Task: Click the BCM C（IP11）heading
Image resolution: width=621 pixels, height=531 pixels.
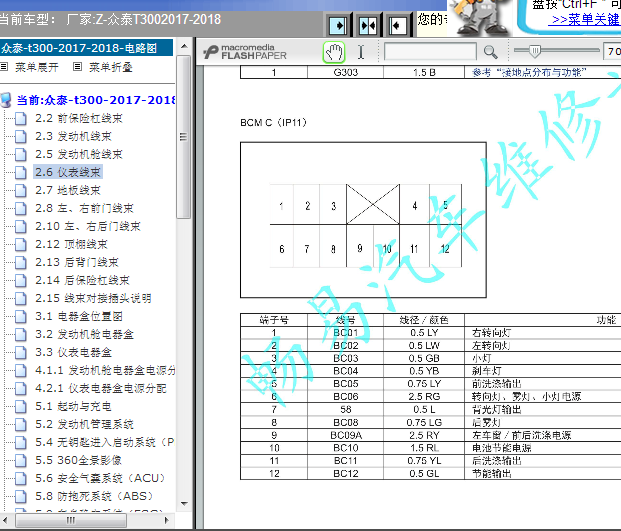Action: pyautogui.click(x=273, y=122)
